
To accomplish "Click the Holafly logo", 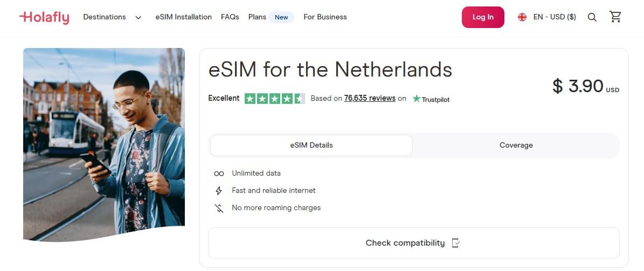I will tap(44, 17).
